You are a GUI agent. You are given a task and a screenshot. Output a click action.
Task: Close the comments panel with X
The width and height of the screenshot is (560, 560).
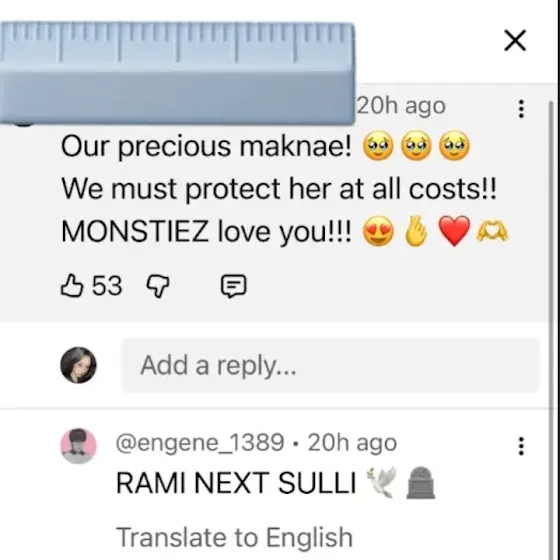point(515,40)
